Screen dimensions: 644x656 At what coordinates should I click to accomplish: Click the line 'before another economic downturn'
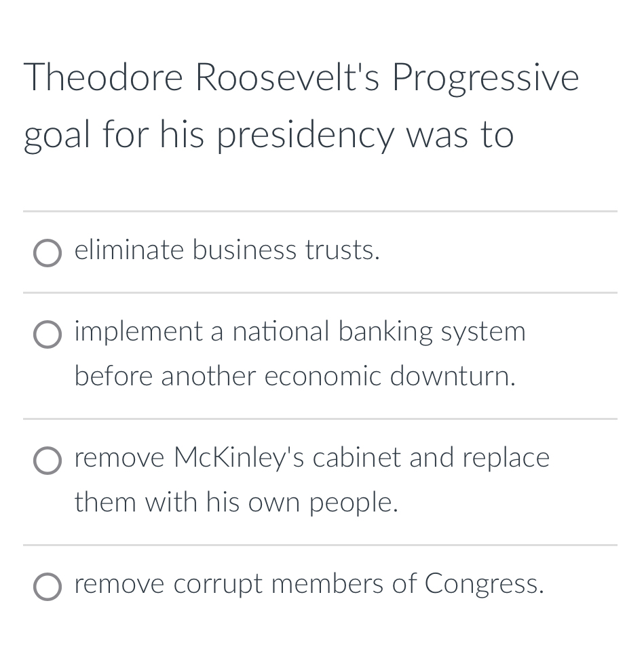(x=295, y=377)
